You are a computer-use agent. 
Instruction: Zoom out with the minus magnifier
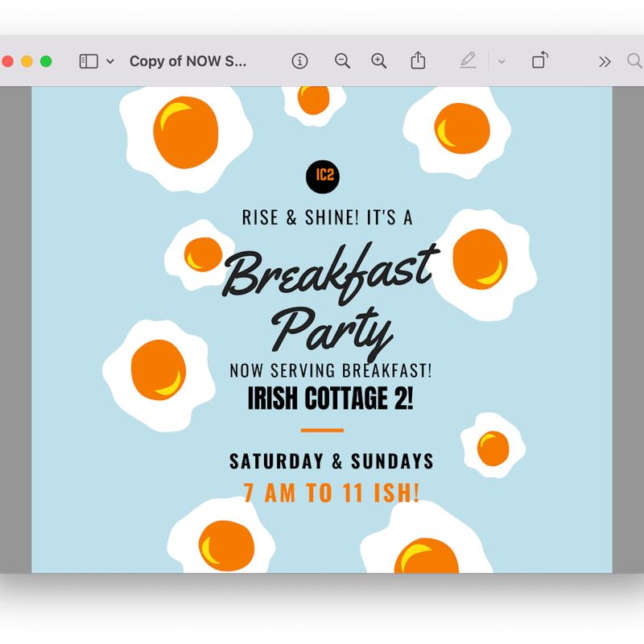point(342,61)
